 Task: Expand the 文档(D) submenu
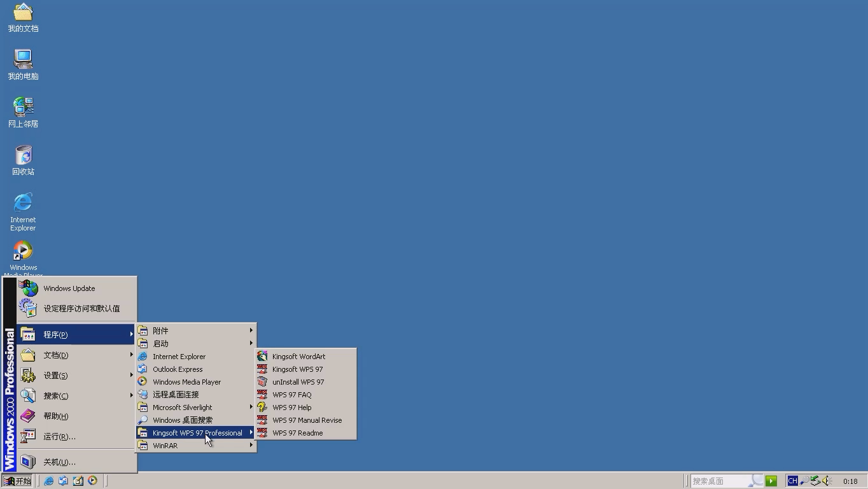pos(76,355)
